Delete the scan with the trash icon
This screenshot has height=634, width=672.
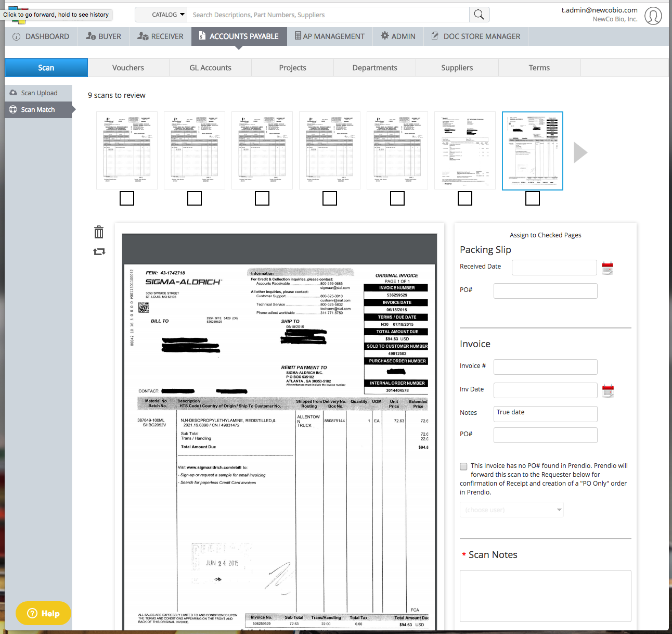99,232
